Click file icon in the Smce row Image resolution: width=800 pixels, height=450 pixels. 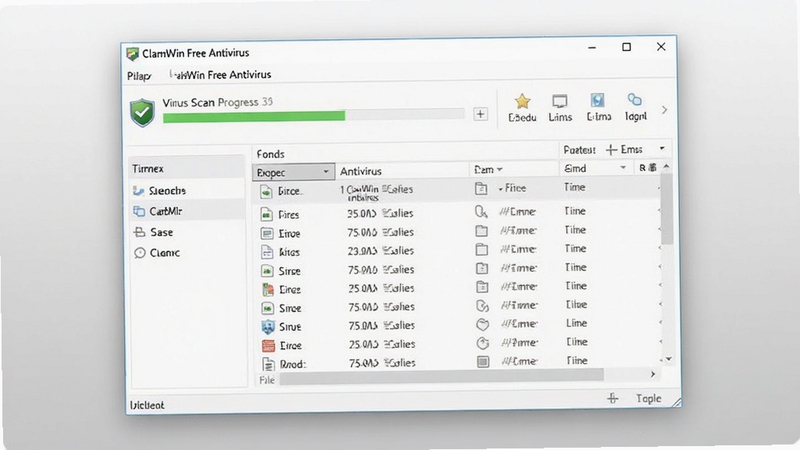(x=267, y=308)
